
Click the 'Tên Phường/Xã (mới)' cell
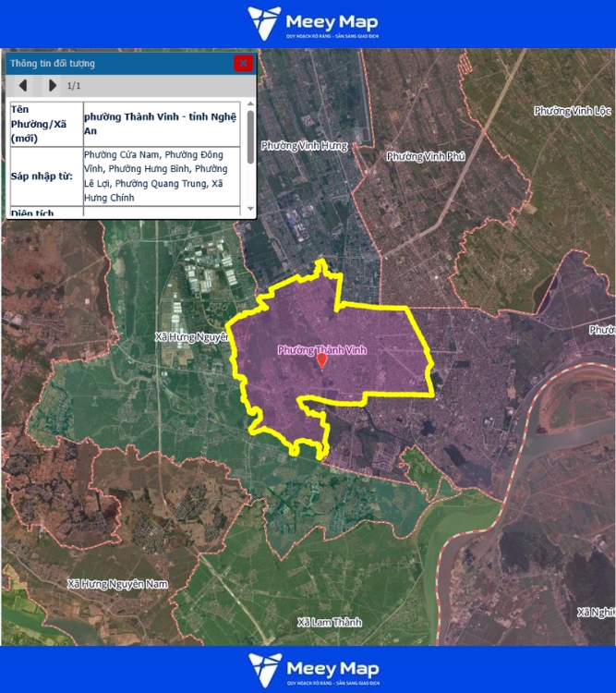[x=42, y=123]
